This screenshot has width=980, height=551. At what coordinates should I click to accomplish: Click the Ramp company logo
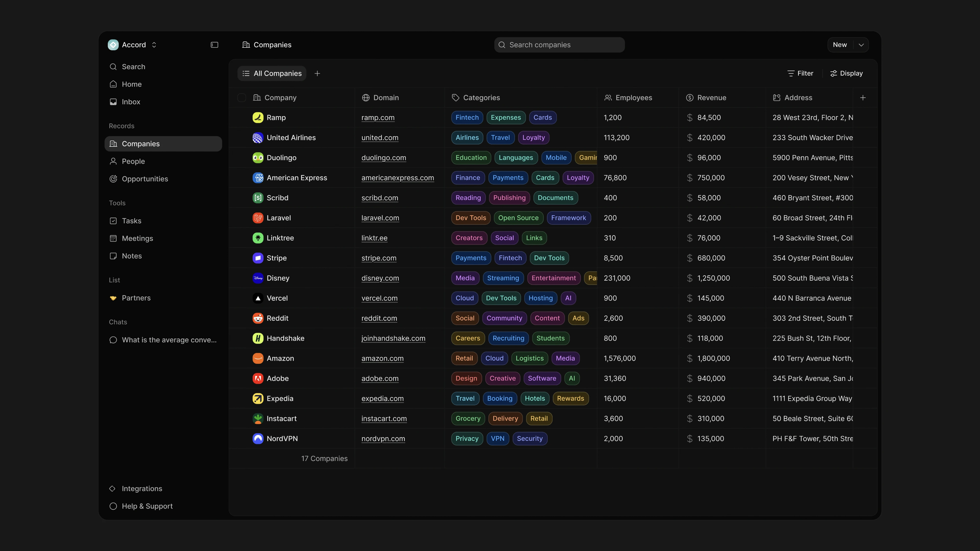click(258, 118)
